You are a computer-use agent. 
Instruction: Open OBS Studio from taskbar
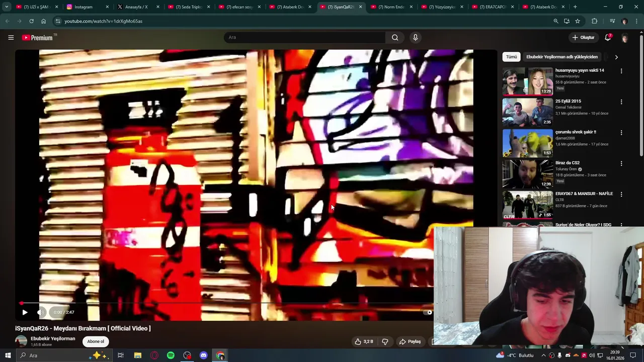coord(187,355)
